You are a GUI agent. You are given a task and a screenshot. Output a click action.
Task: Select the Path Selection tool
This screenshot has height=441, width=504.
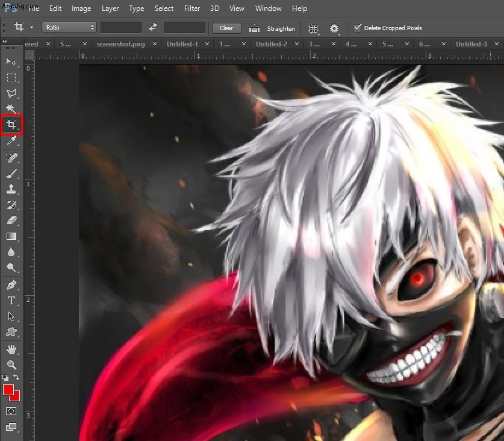11,316
